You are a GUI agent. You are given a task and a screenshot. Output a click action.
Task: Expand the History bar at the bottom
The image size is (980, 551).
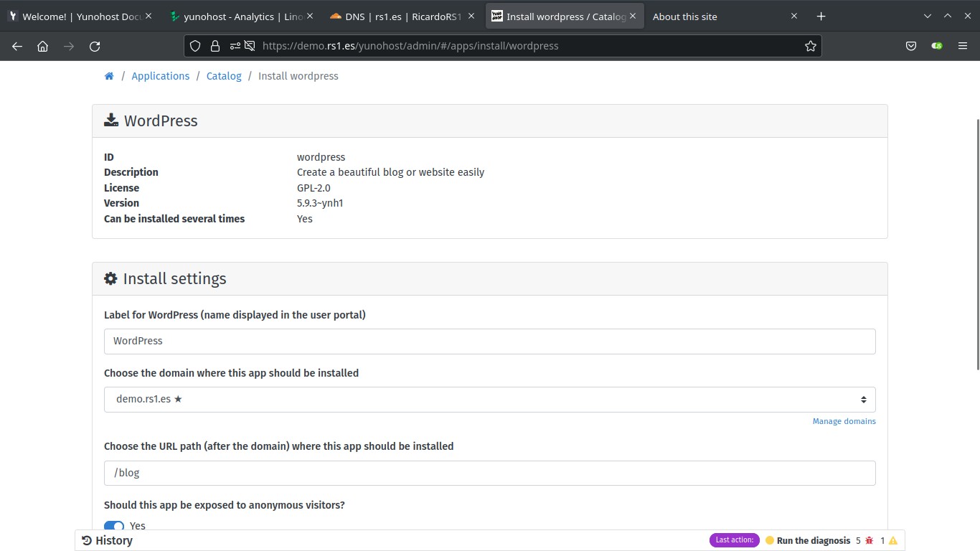click(108, 540)
